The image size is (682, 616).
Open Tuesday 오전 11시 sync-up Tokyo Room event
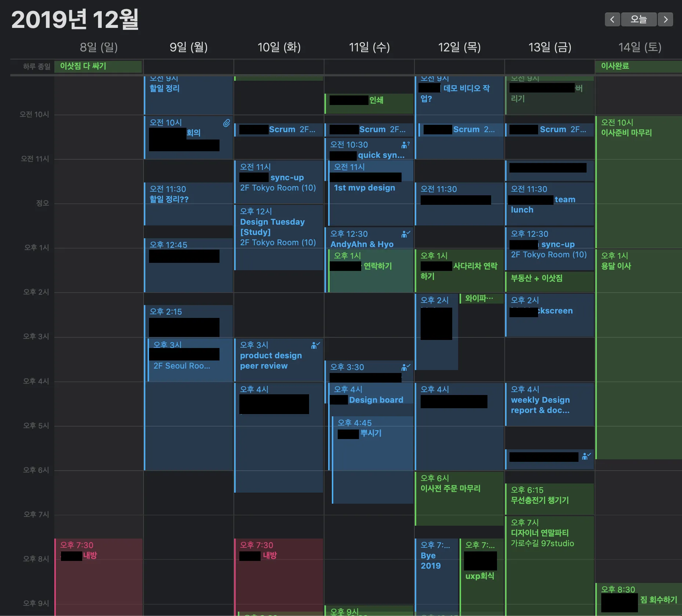pyautogui.click(x=279, y=182)
